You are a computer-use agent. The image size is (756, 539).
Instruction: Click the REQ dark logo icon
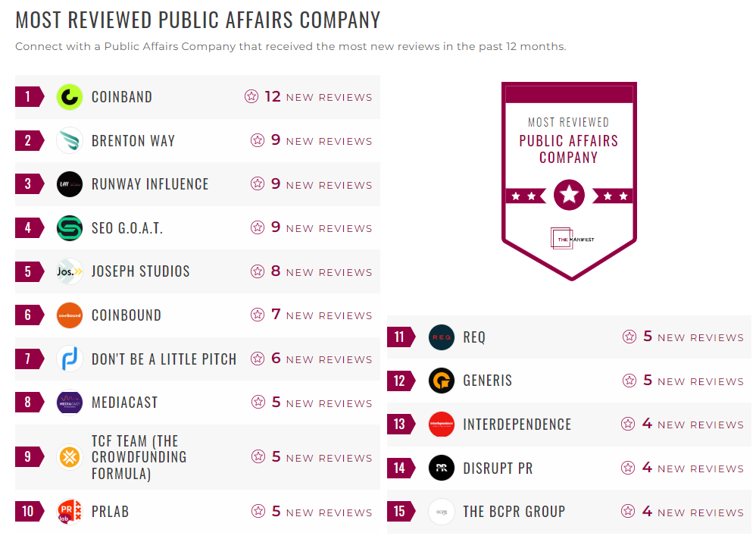tap(442, 337)
